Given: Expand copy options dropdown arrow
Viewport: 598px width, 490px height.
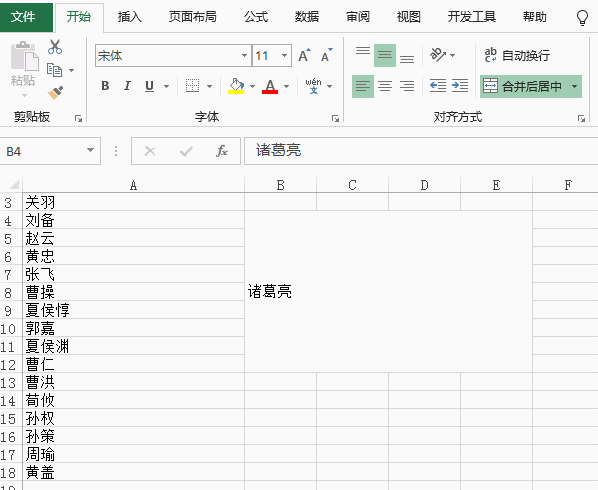Looking at the screenshot, I should [x=71, y=71].
